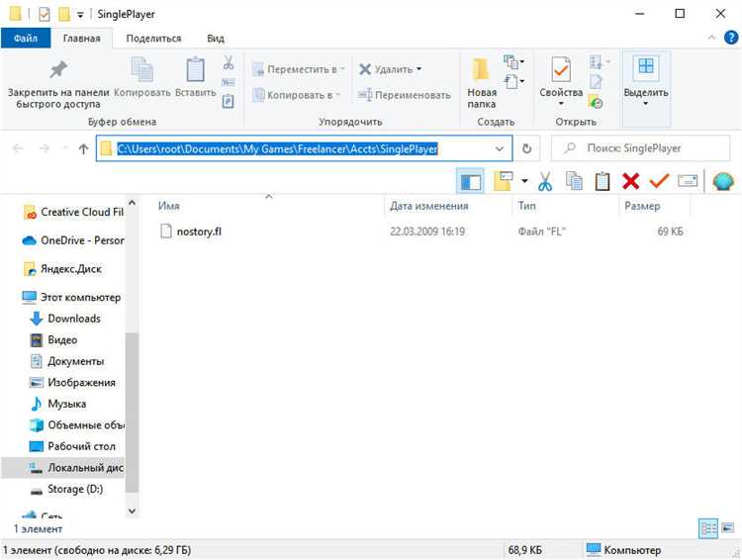Go up one folder level
Image resolution: width=742 pixels, height=560 pixels.
(84, 148)
